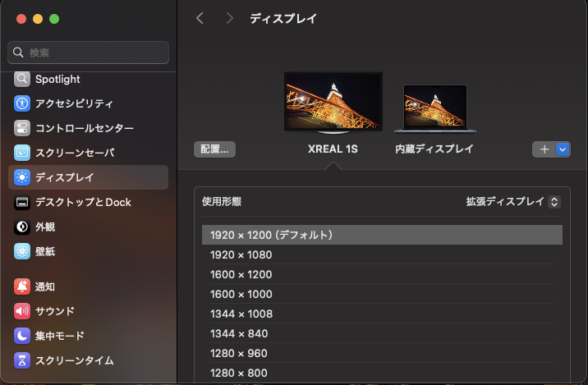Open the 外観 appearance icon
Image resolution: width=588 pixels, height=385 pixels.
pos(22,227)
